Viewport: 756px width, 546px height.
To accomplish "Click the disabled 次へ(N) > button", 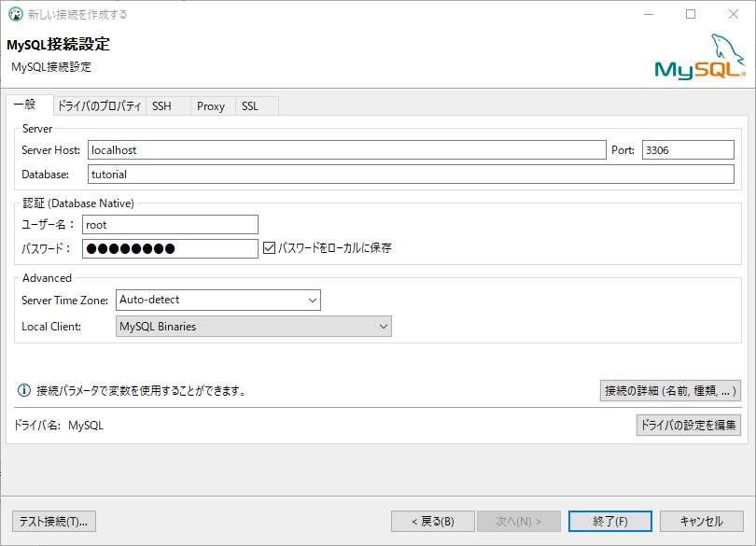I will click(x=519, y=522).
